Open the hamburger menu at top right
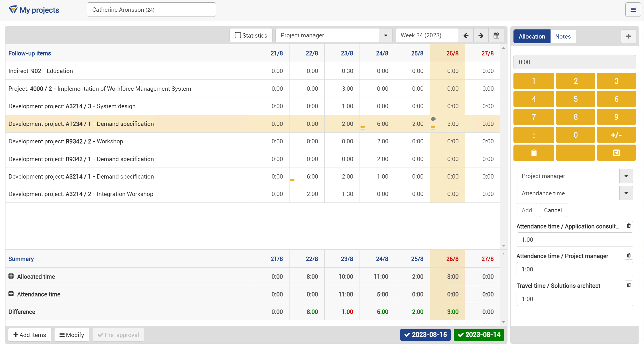The width and height of the screenshot is (644, 348). (x=633, y=10)
